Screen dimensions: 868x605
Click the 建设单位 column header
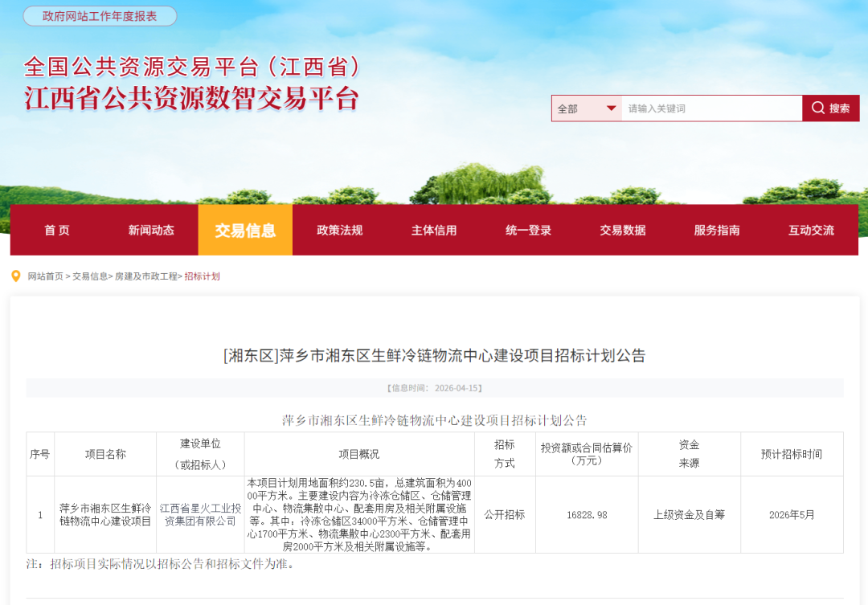tap(200, 454)
